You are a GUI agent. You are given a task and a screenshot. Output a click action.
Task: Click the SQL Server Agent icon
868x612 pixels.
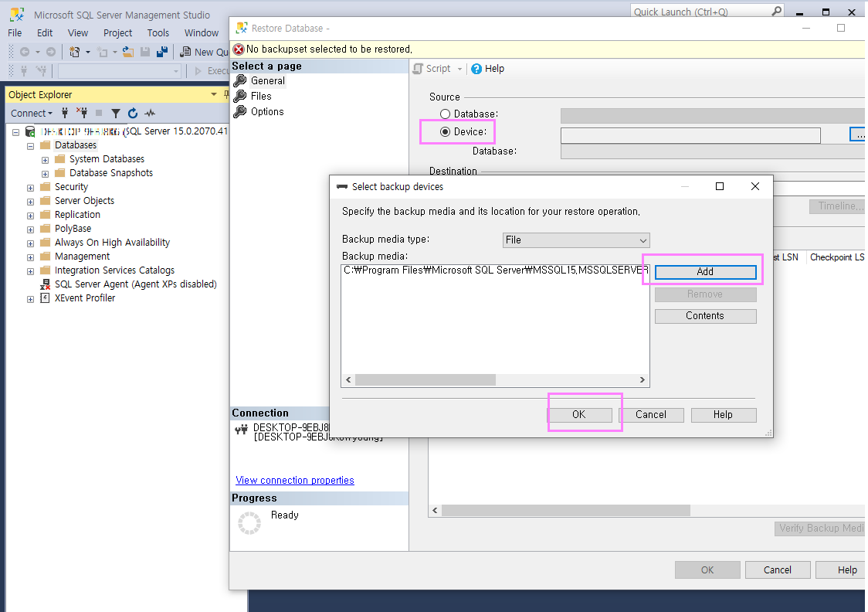[x=46, y=284]
